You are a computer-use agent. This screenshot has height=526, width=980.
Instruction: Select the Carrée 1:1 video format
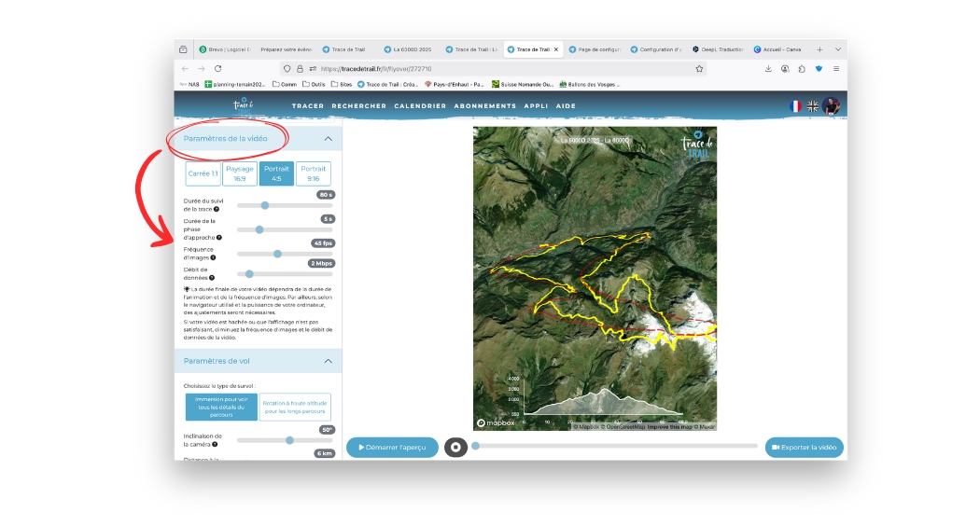point(203,174)
